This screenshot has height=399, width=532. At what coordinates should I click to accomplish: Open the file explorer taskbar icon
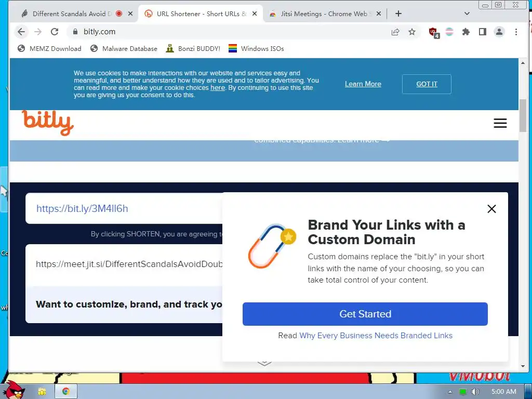pyautogui.click(x=42, y=392)
